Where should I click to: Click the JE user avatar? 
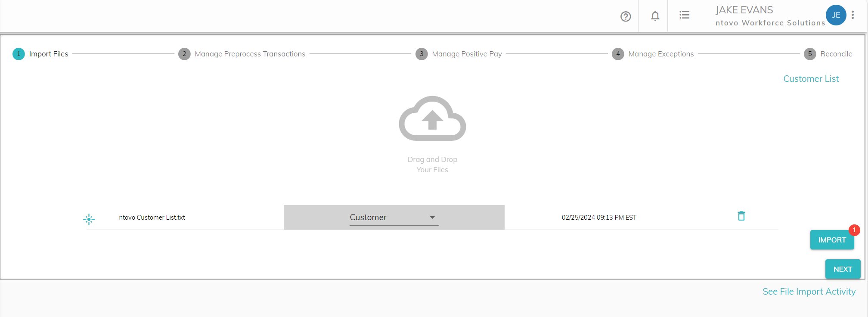836,15
